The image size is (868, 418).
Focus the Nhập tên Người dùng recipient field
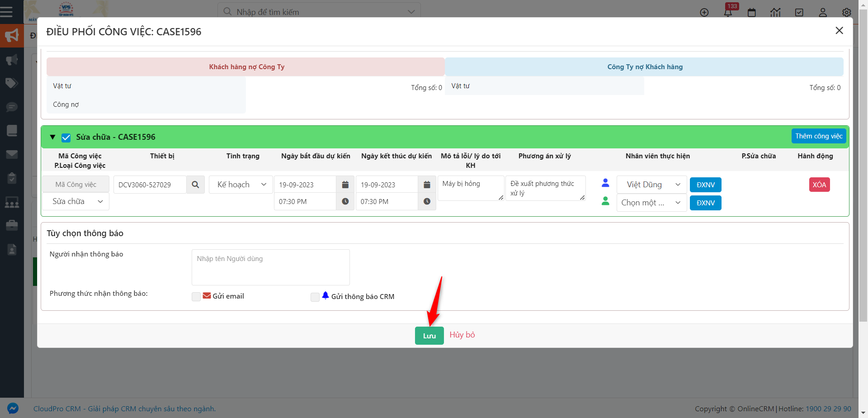271,267
